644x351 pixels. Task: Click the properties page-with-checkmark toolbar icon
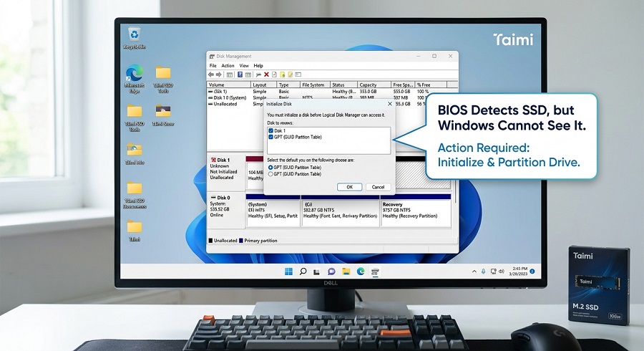274,74
